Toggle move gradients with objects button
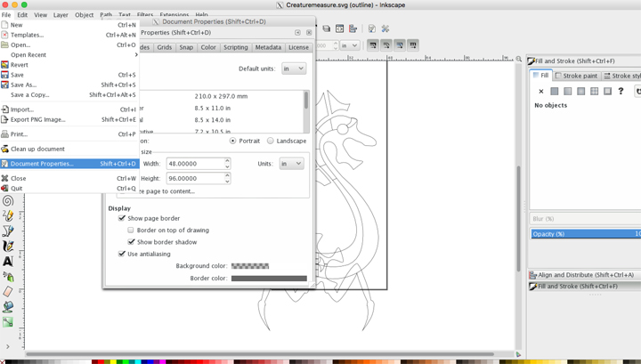Viewport: 641px width, 364px height. click(x=400, y=44)
